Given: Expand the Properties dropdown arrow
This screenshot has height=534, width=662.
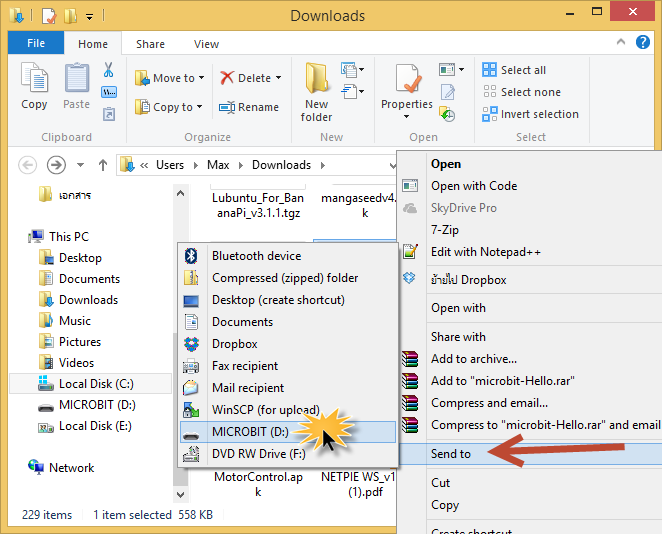Looking at the screenshot, I should [407, 117].
